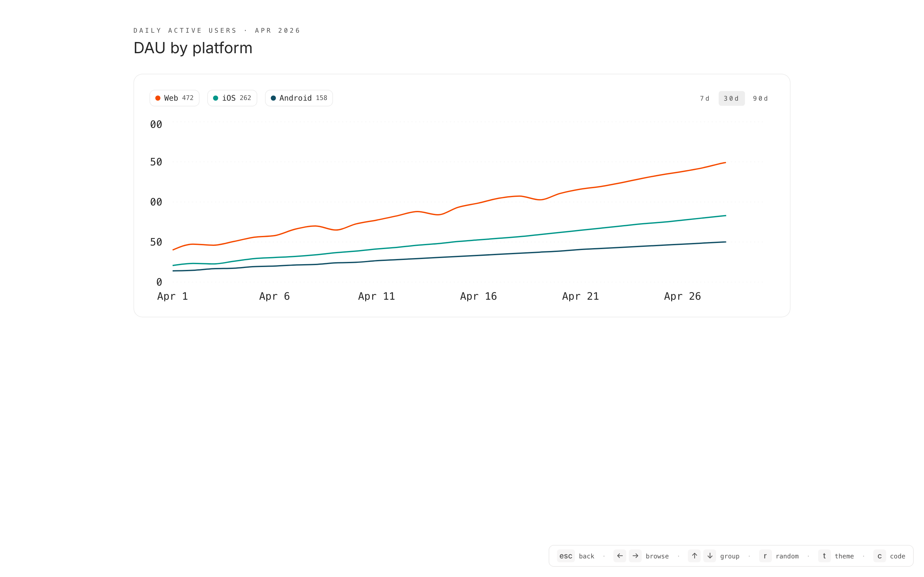
Task: Click the right arrow browse key
Action: point(635,556)
